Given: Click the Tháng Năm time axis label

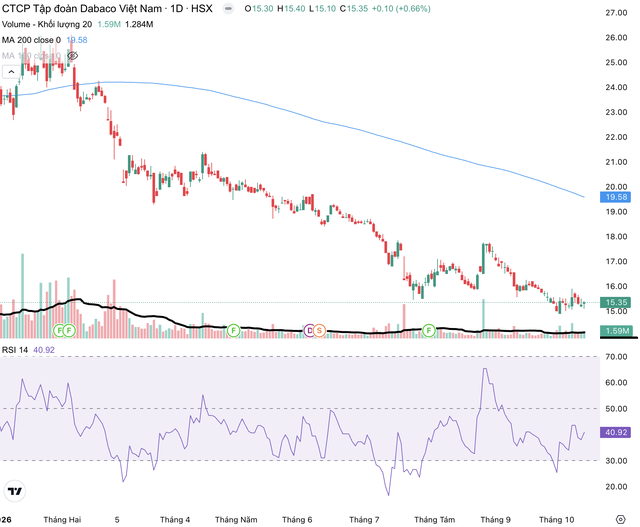Looking at the screenshot, I should (236, 520).
